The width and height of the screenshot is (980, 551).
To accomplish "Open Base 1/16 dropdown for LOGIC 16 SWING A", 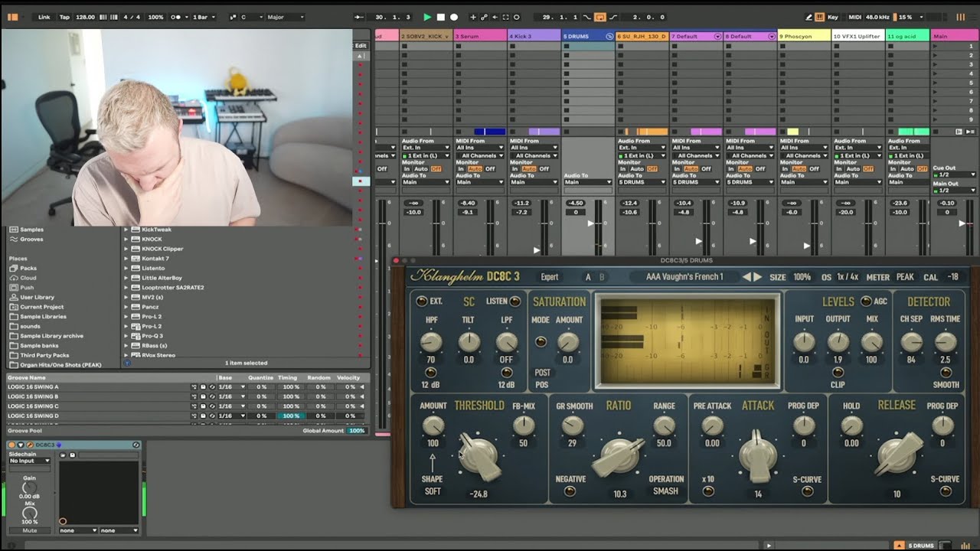I will 232,387.
